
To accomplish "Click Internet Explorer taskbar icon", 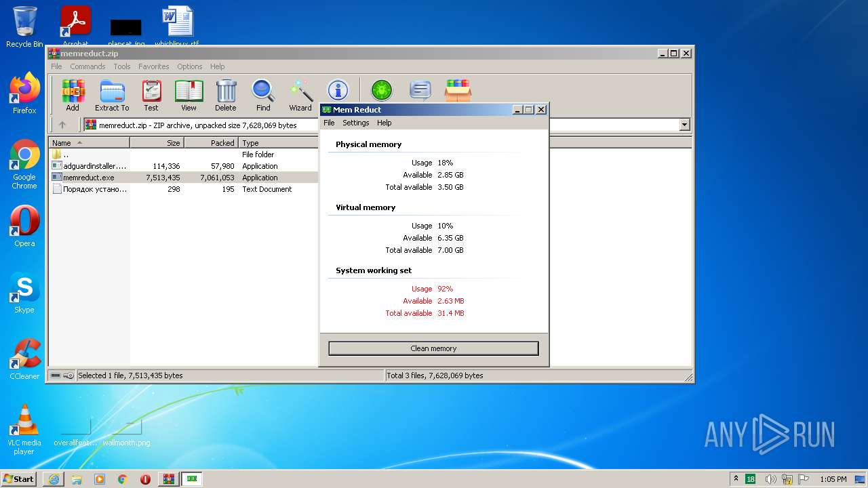I will [54, 479].
